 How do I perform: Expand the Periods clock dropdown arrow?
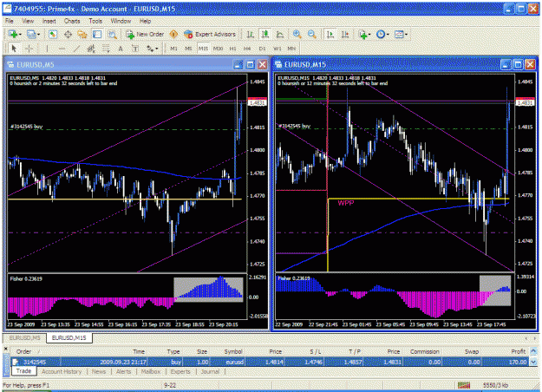(388, 35)
